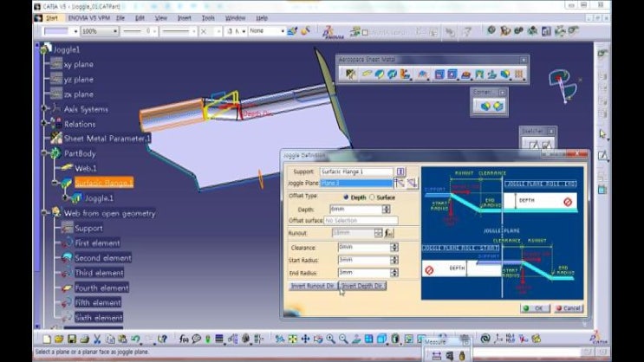The height and width of the screenshot is (362, 644).
Task: Select the Web.1 feature icon
Action: (x=66, y=168)
